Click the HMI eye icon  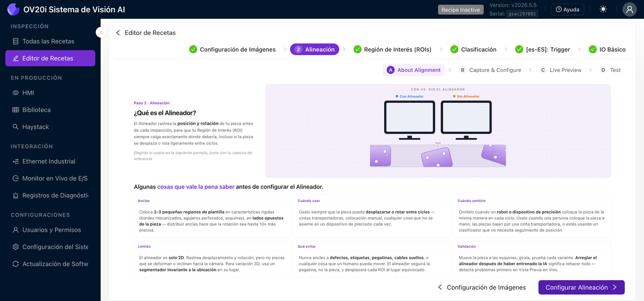click(16, 93)
